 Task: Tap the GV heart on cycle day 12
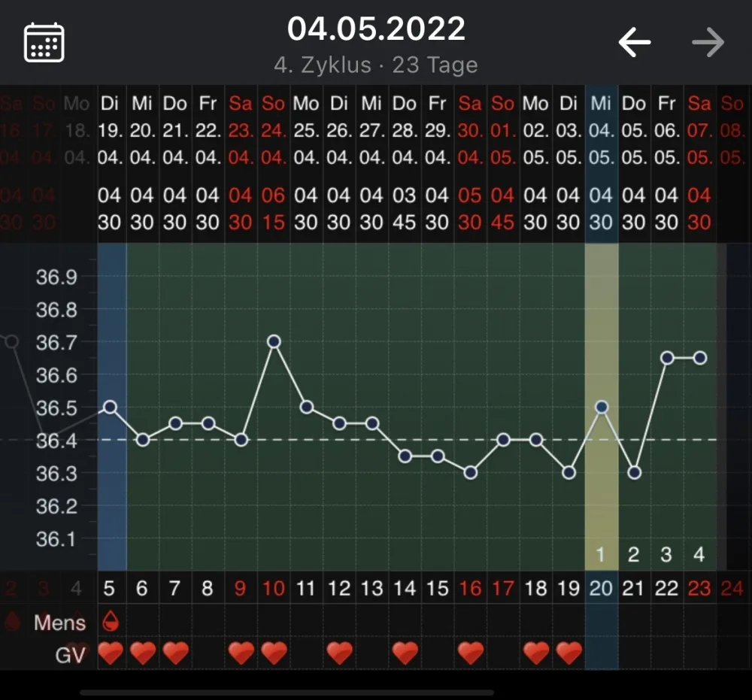[340, 653]
